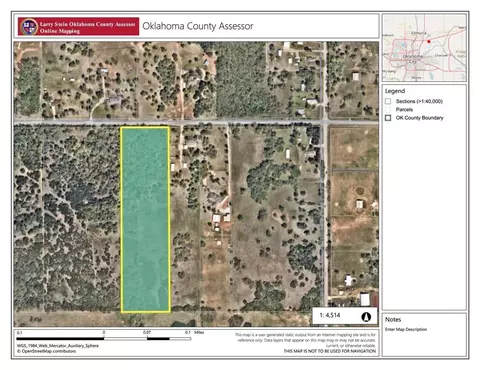This screenshot has width=480, height=370.
Task: Click the 'Parcels' legend label
Action: (404, 109)
